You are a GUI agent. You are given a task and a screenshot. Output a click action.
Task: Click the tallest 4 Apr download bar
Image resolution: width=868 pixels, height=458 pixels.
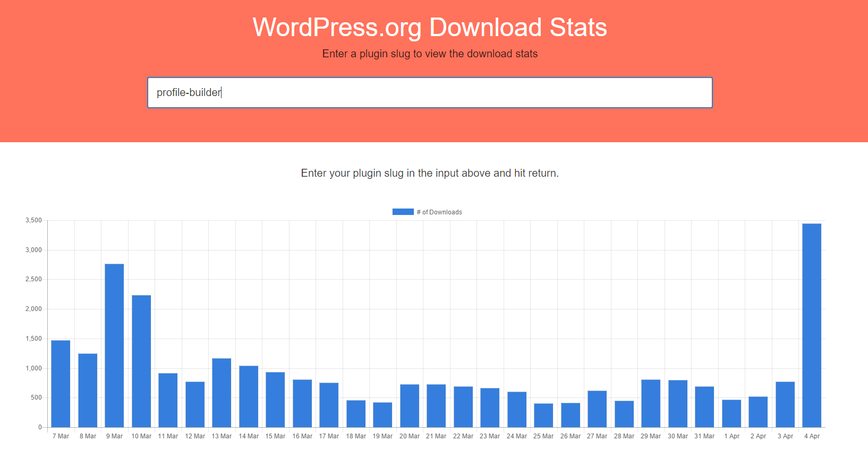tap(812, 325)
